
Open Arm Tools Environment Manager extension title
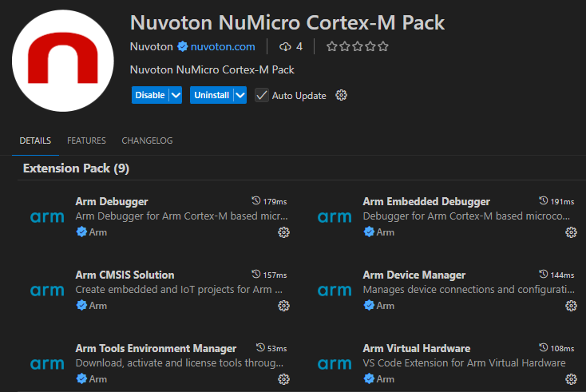[x=156, y=348]
